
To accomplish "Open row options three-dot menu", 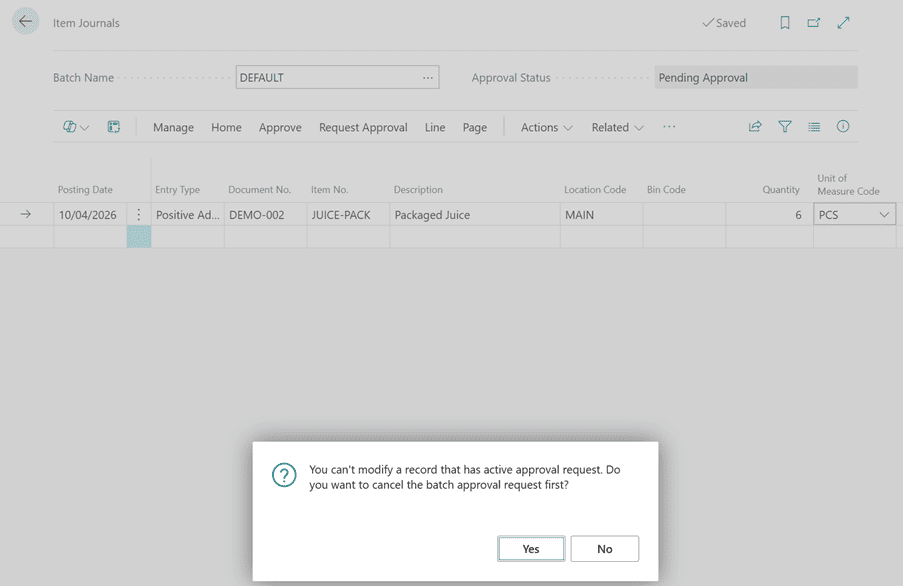I will 139,215.
